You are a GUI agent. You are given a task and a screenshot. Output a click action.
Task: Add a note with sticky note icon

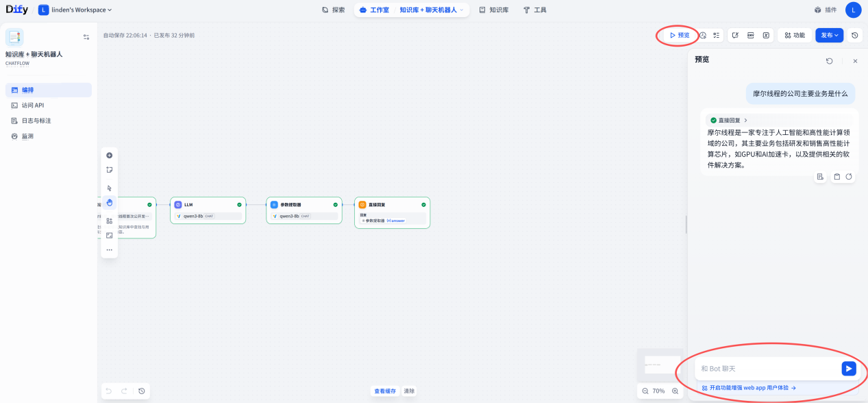tap(109, 170)
